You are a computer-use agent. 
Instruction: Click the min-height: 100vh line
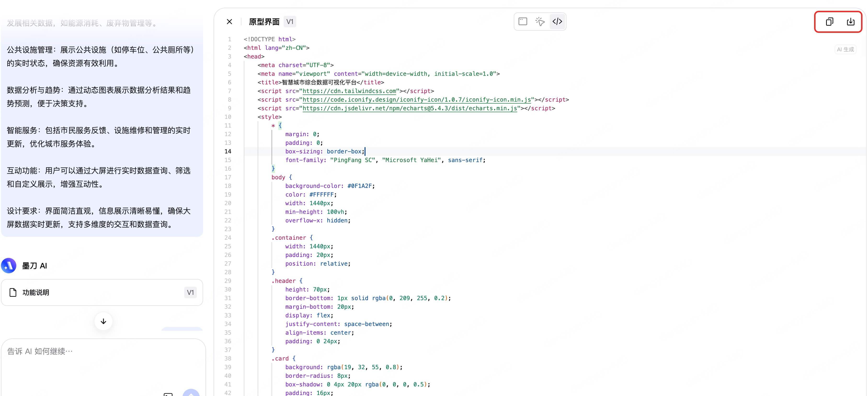tap(316, 212)
